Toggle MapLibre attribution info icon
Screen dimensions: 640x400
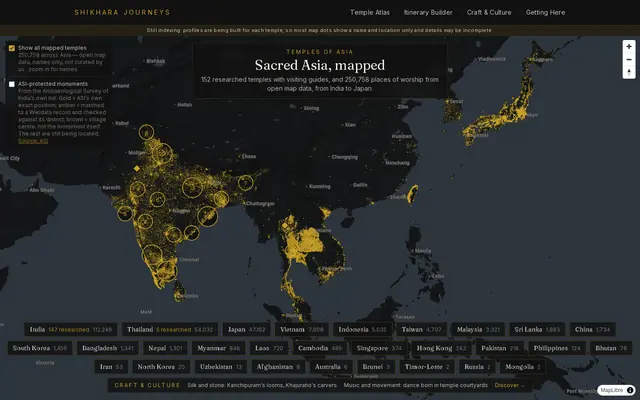630,390
